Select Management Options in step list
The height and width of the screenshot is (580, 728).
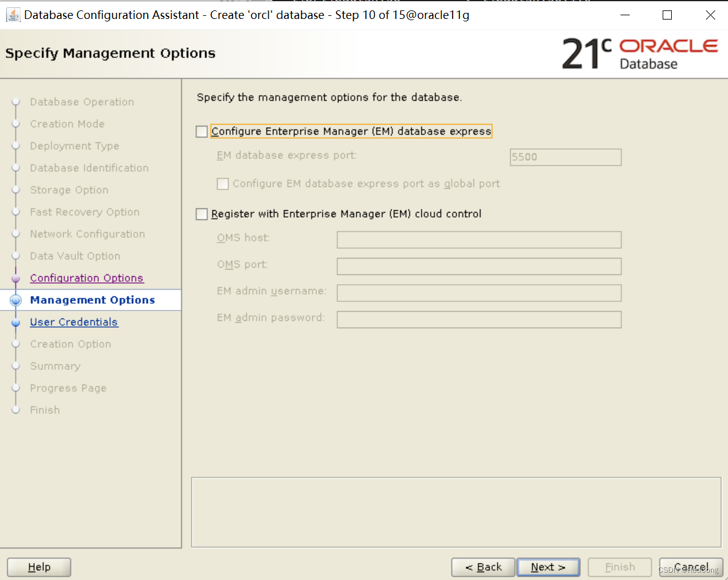point(92,300)
